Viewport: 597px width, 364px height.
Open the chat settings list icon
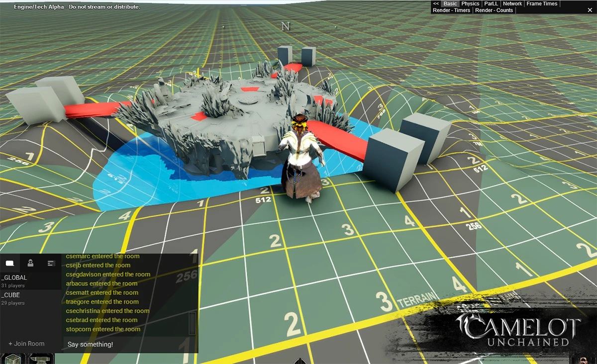[50, 263]
